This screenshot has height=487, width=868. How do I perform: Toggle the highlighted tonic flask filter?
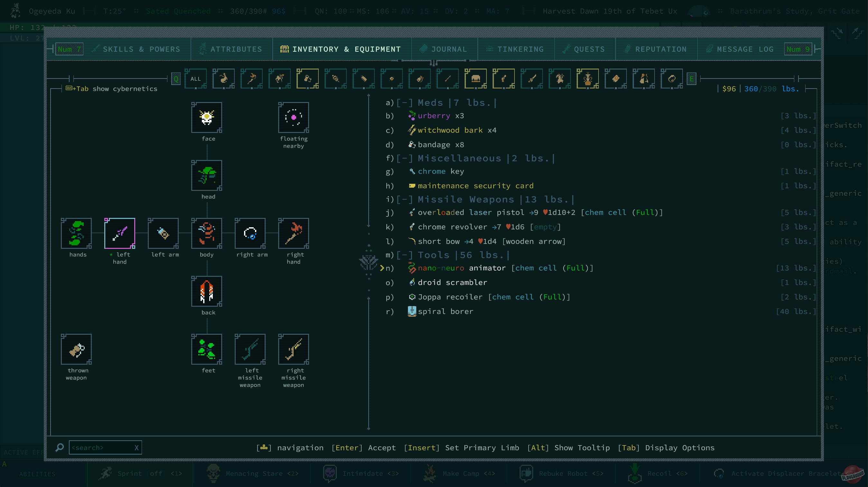pos(308,79)
